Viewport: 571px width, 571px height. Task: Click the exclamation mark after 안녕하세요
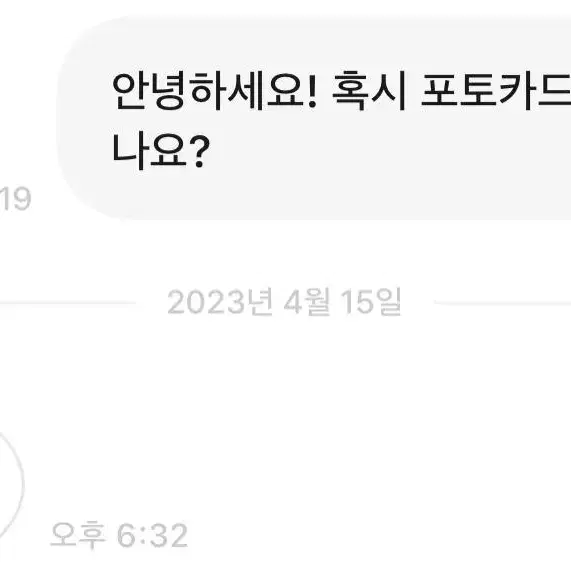click(x=312, y=91)
